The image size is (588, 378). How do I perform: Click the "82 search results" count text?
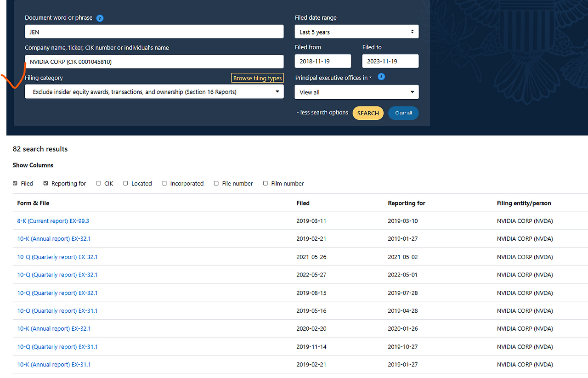(x=40, y=149)
